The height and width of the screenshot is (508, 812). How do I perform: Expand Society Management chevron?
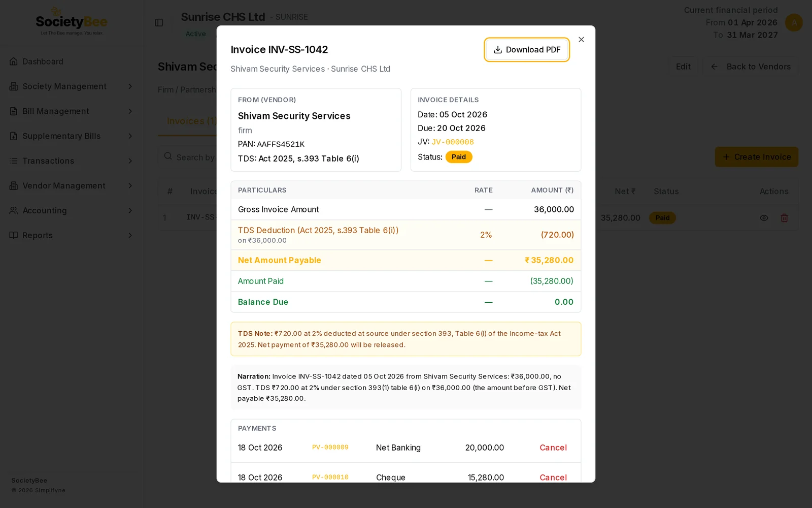point(130,86)
